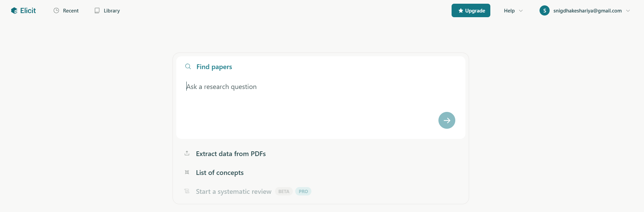This screenshot has width=644, height=212.
Task: Click the Elicit logo icon
Action: (14, 11)
